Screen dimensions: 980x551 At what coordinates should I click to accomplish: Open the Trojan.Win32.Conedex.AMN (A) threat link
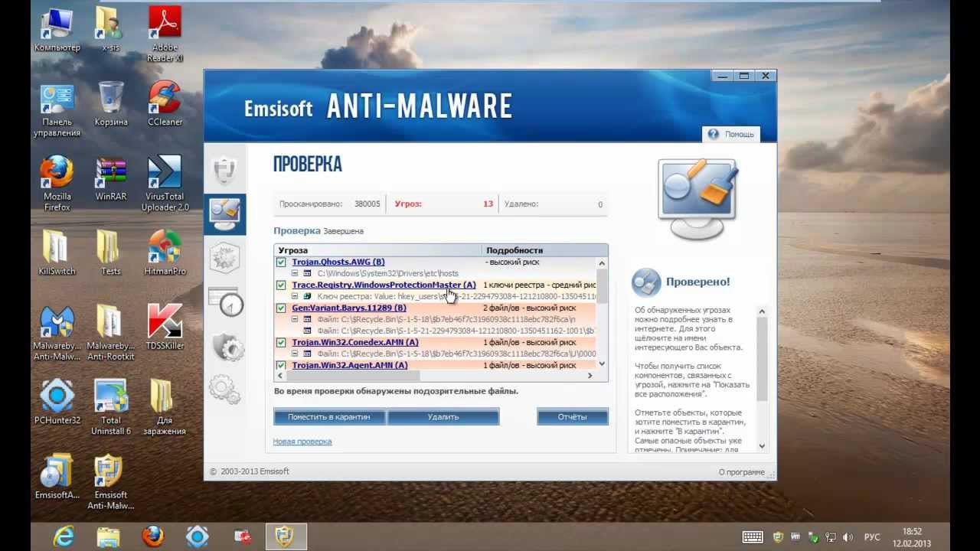click(355, 342)
